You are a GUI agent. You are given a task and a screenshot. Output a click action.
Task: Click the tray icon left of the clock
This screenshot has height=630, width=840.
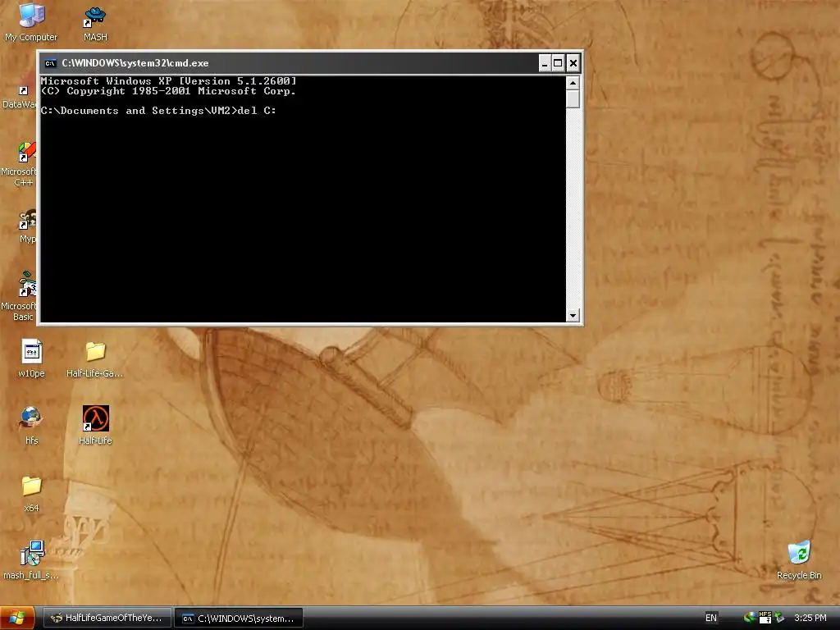[x=779, y=618]
